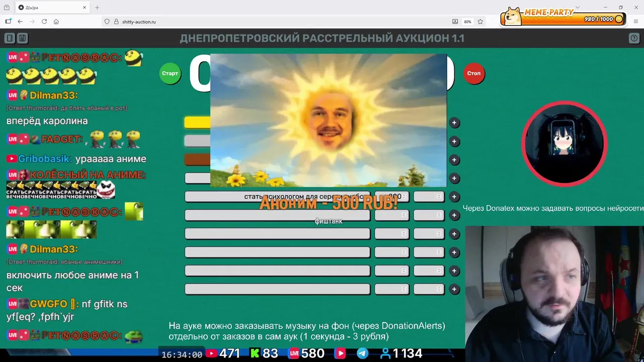
Task: Click chat username 'КОЛЁСНЫЙ НА АНИМЕ'
Action: click(x=88, y=175)
